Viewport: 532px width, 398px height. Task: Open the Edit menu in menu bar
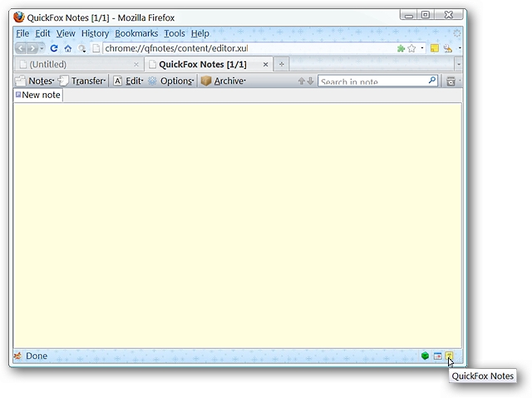click(x=42, y=33)
